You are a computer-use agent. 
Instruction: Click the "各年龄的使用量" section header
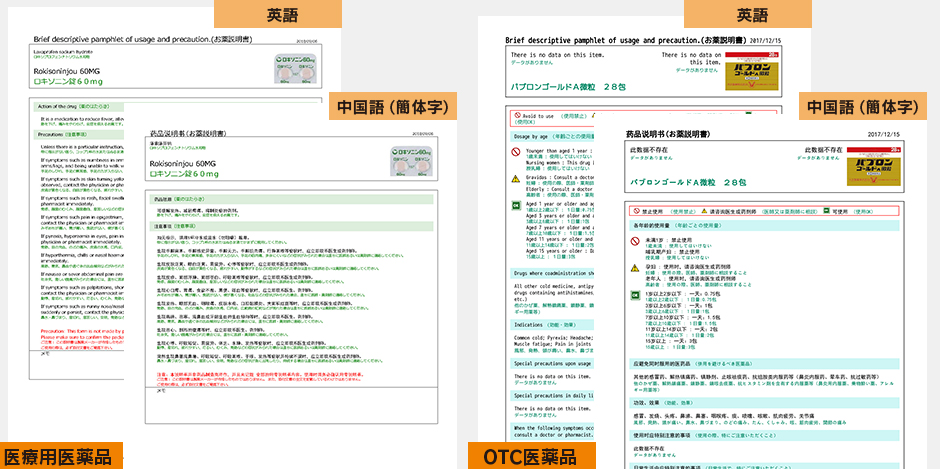[764, 225]
